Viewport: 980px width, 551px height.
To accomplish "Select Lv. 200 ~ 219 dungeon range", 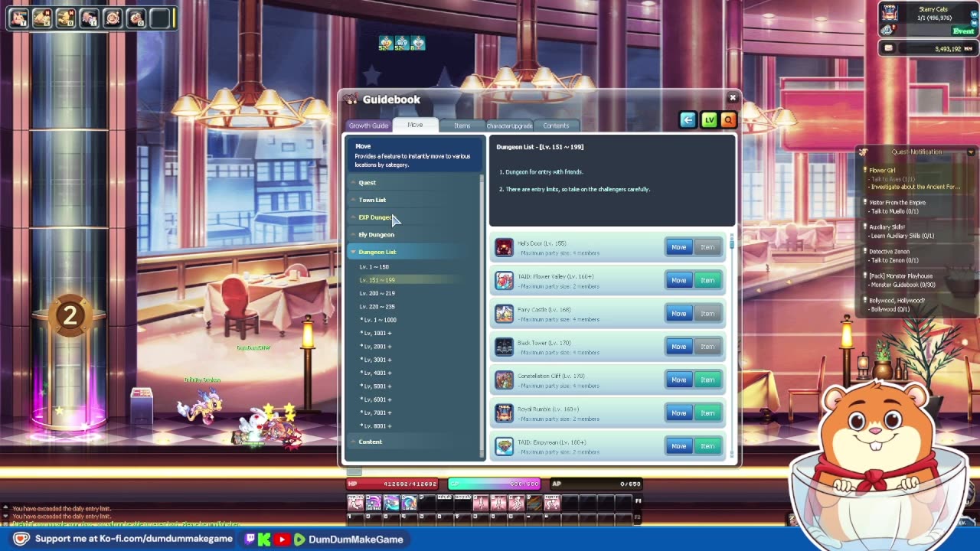I will [377, 293].
